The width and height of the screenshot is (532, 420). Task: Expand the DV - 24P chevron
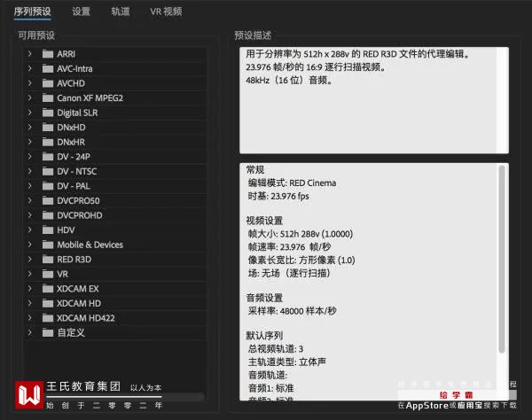[30, 156]
